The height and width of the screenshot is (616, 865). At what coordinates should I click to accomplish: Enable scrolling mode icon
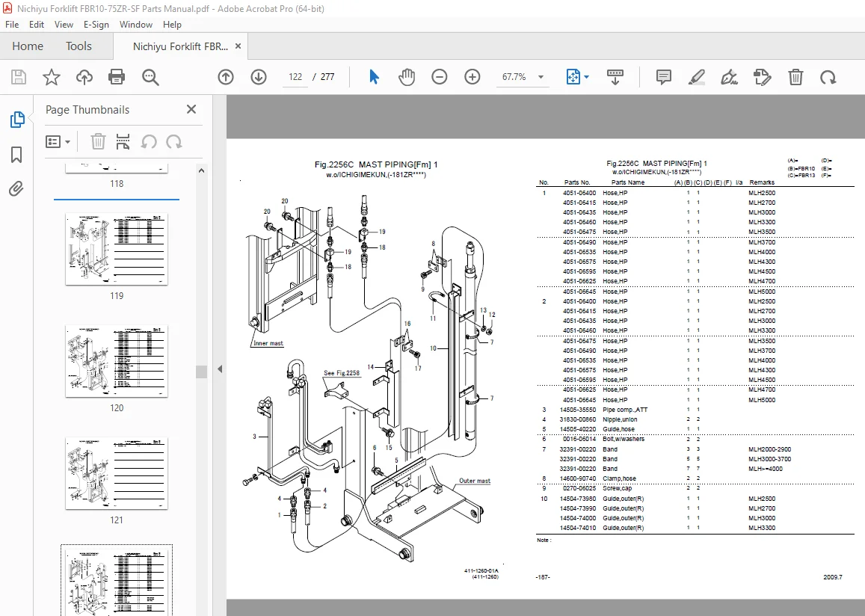(615, 77)
